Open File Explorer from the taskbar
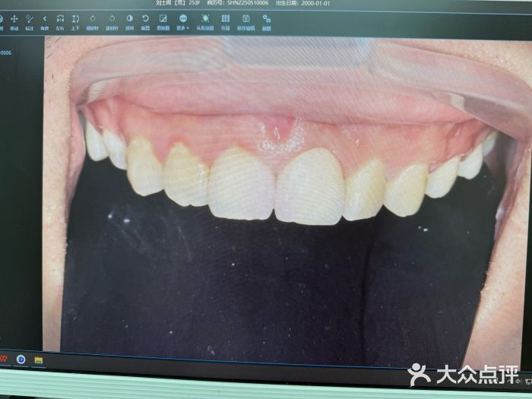 click(x=39, y=360)
